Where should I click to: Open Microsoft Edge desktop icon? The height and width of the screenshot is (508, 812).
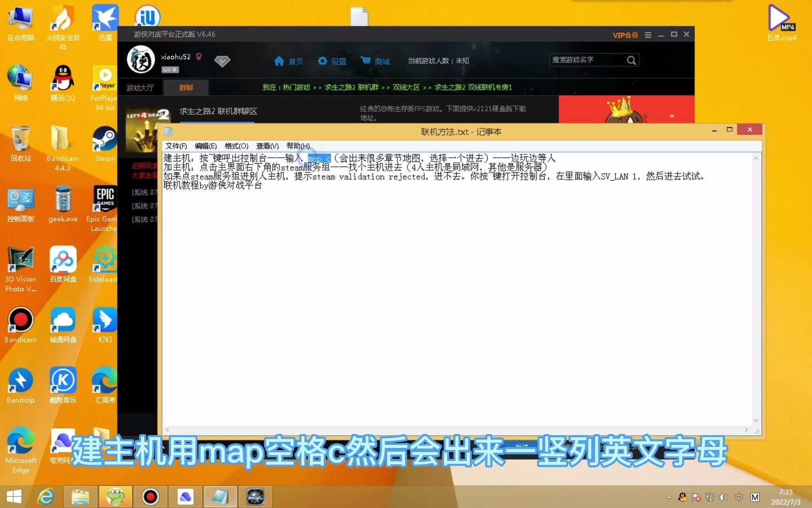coord(20,450)
